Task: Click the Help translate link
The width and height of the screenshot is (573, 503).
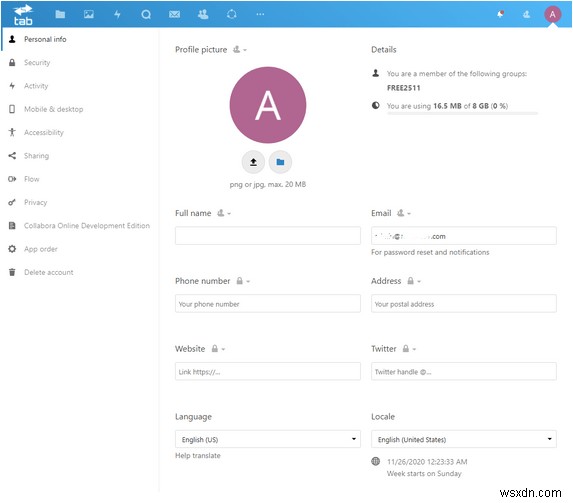Action: [x=198, y=455]
